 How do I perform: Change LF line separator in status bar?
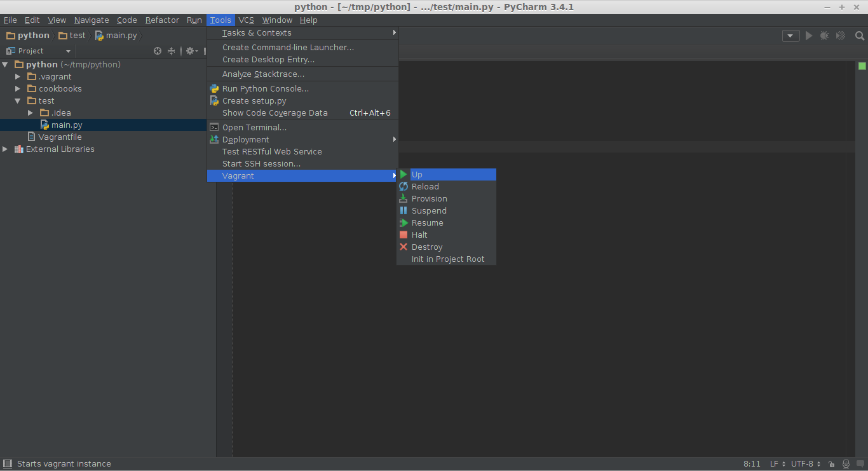778,463
